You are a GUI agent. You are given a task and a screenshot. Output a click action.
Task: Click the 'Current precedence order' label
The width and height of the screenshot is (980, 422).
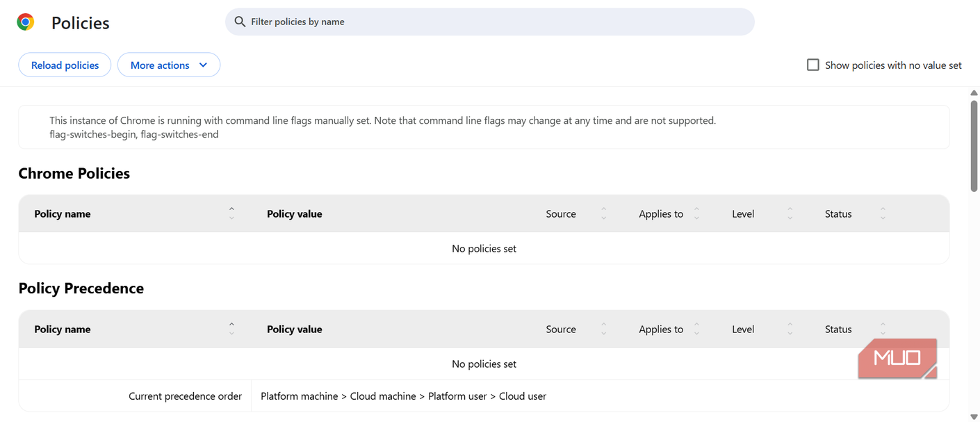[186, 396]
